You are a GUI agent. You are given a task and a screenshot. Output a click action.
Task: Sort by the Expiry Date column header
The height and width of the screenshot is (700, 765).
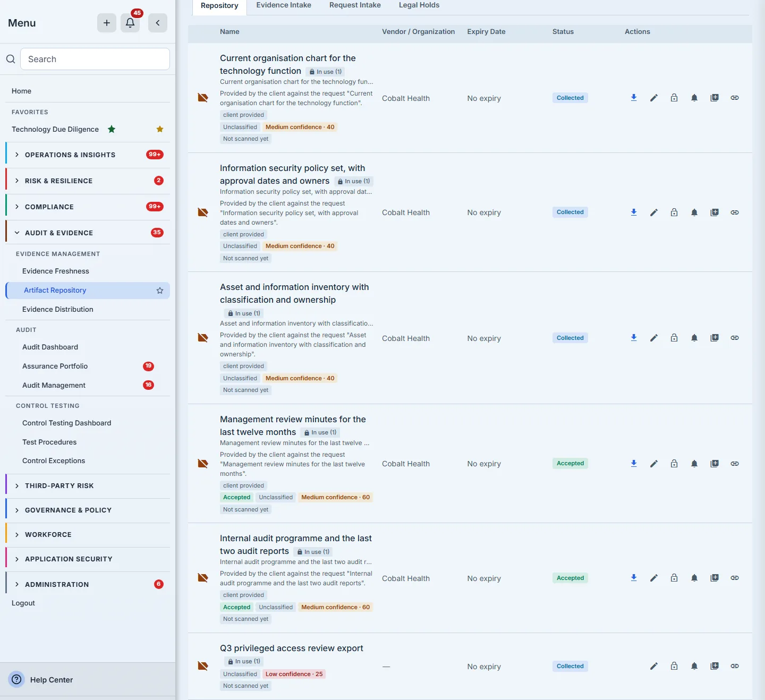tap(486, 32)
